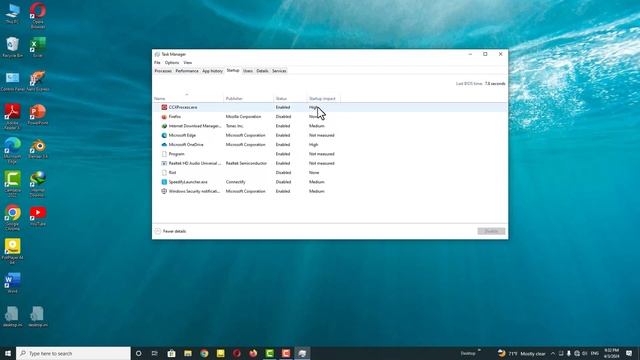Click the Disable button in Task Manager
640x360 pixels.
pyautogui.click(x=491, y=231)
